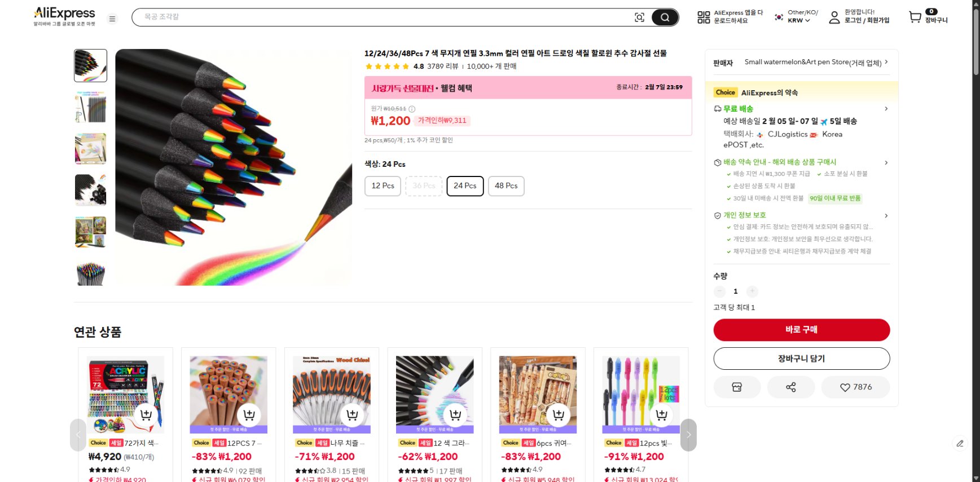Select the 48 Pcs option
The image size is (980, 482).
pos(506,186)
